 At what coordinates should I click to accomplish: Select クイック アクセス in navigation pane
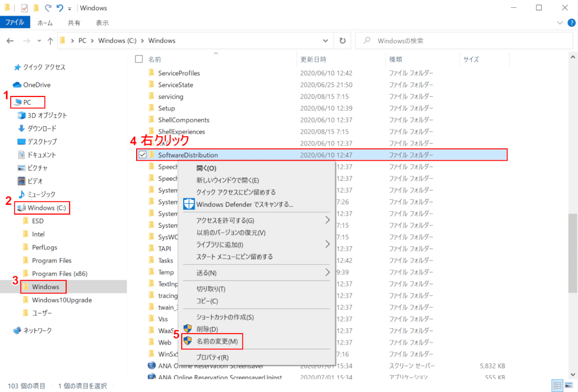coord(40,67)
